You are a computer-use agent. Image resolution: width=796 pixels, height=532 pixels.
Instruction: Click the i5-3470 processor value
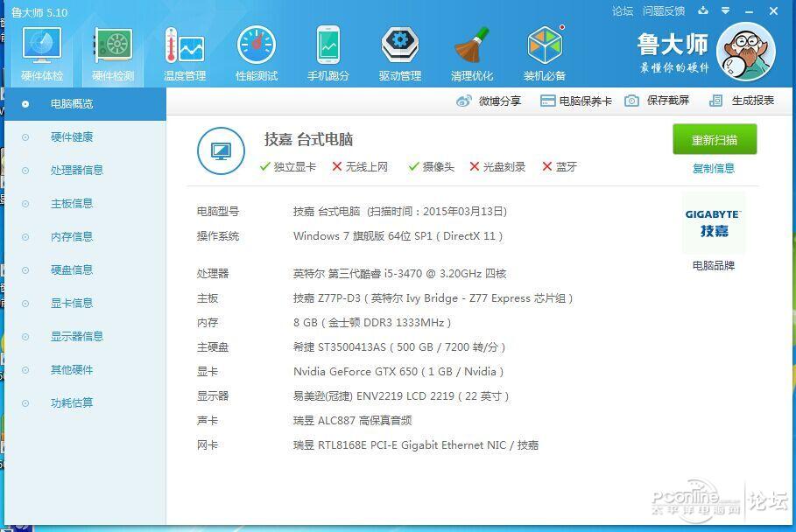(399, 273)
